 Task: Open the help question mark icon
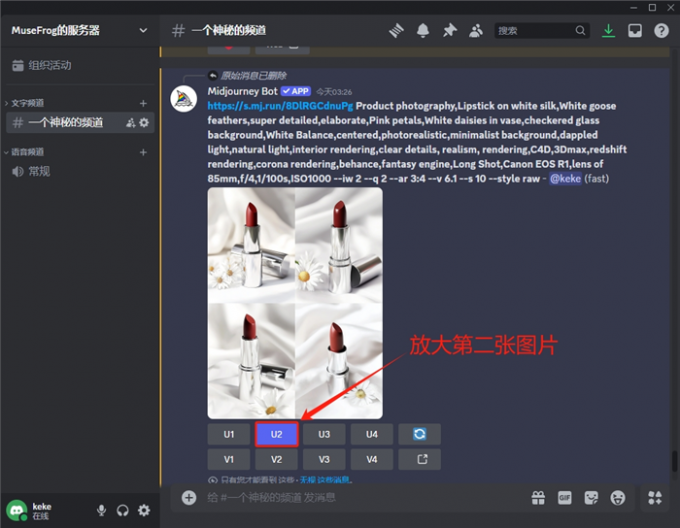point(661,30)
